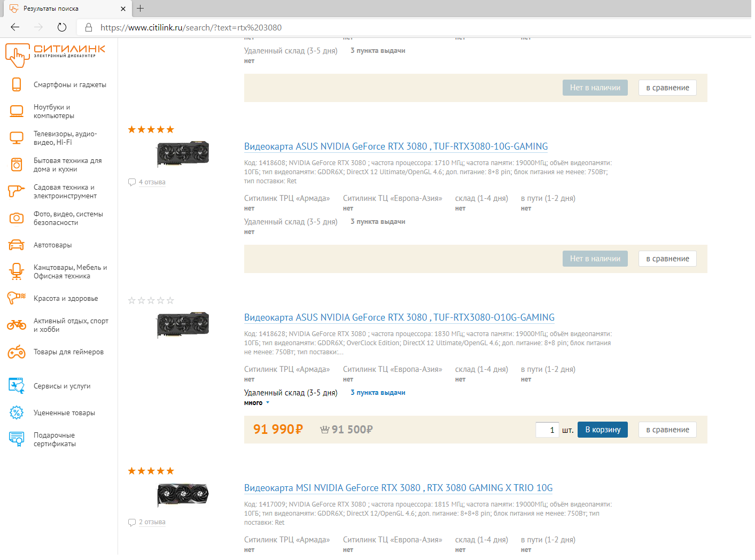This screenshot has width=755, height=560.
Task: Open Бытовая техника для дома и кухни
Action: [67, 165]
